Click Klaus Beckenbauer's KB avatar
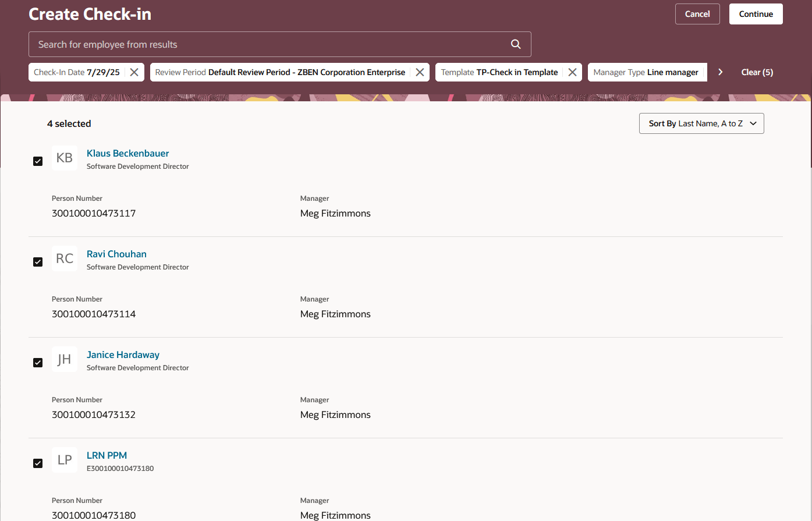The width and height of the screenshot is (812, 521). [x=65, y=158]
